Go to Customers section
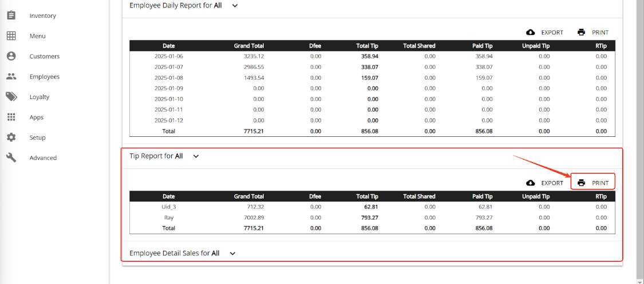Viewport: 644px width, 284px height. click(x=44, y=56)
